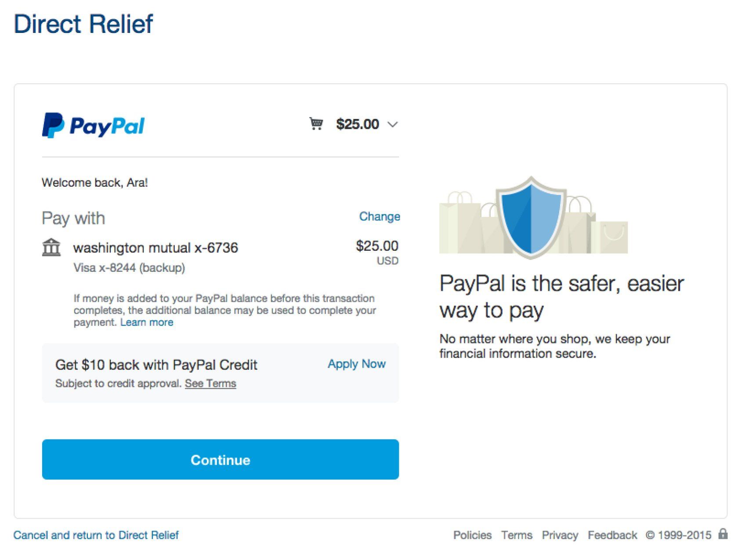Click Change to switch payment method
Screen dimensions: 745x560
[x=380, y=217]
